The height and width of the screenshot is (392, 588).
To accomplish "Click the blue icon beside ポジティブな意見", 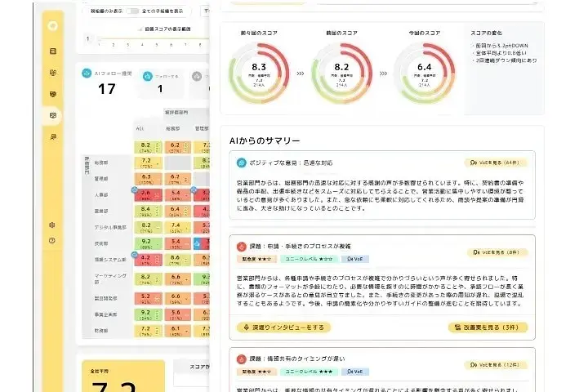I will [241, 163].
